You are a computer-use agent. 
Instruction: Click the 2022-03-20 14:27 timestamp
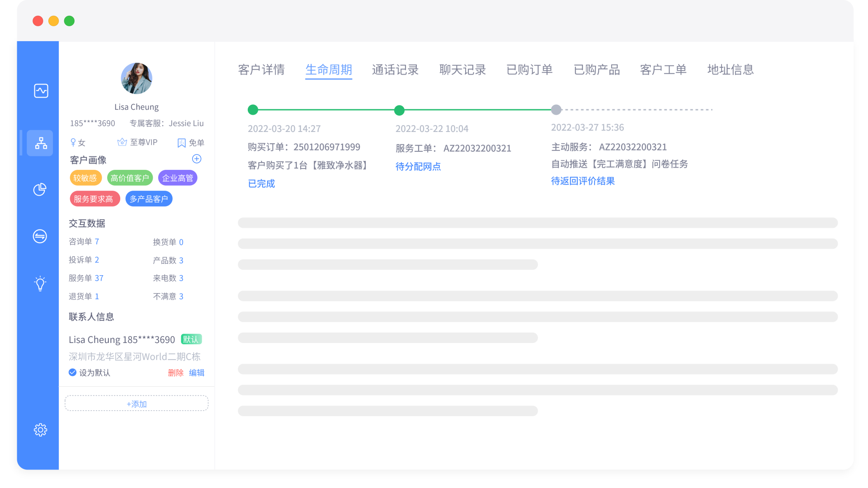pyautogui.click(x=284, y=129)
